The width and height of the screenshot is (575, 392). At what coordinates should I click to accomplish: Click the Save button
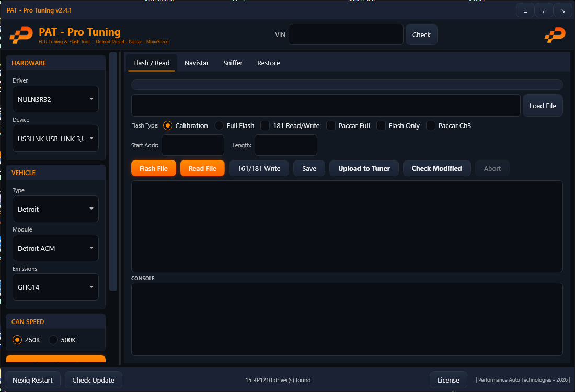point(309,168)
